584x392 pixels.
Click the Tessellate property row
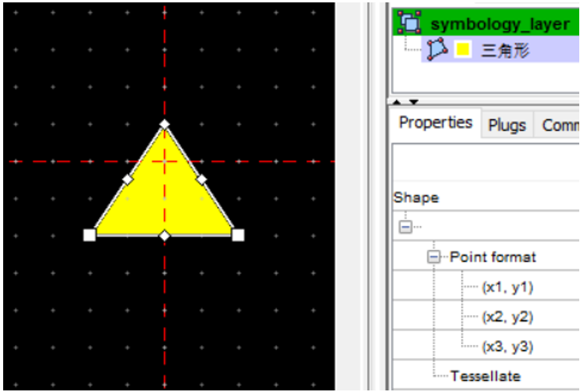[x=486, y=375]
